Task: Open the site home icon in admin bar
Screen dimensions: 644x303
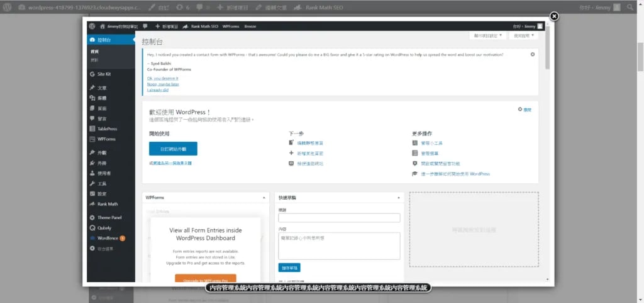Action: coord(103,26)
